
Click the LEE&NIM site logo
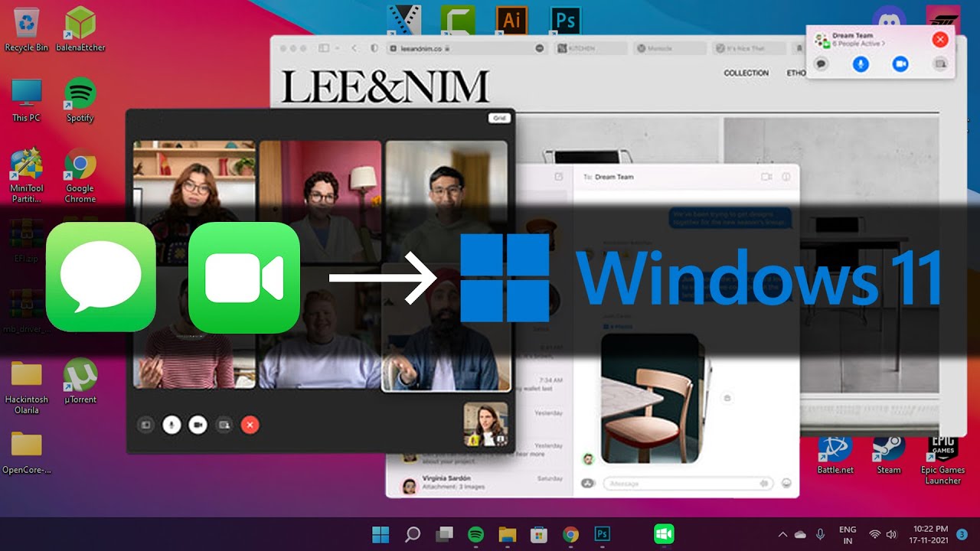[x=385, y=86]
